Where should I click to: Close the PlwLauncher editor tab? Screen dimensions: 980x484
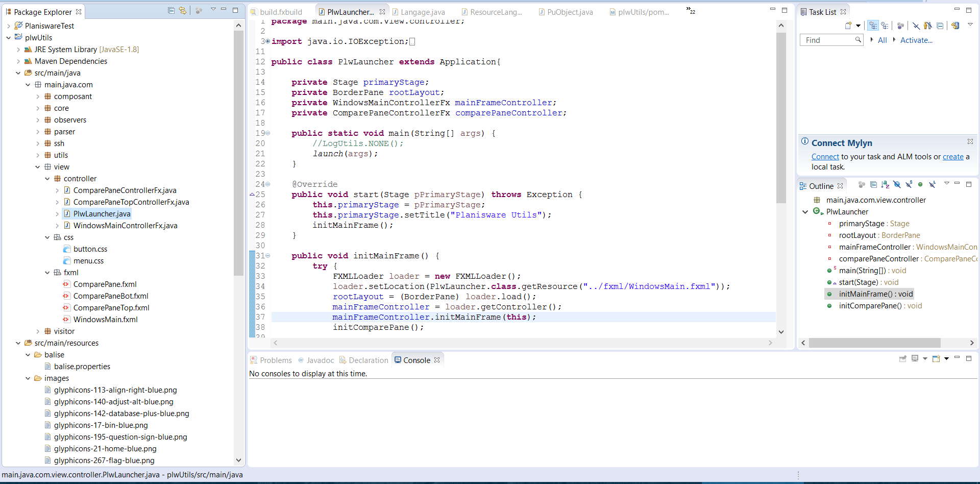382,12
